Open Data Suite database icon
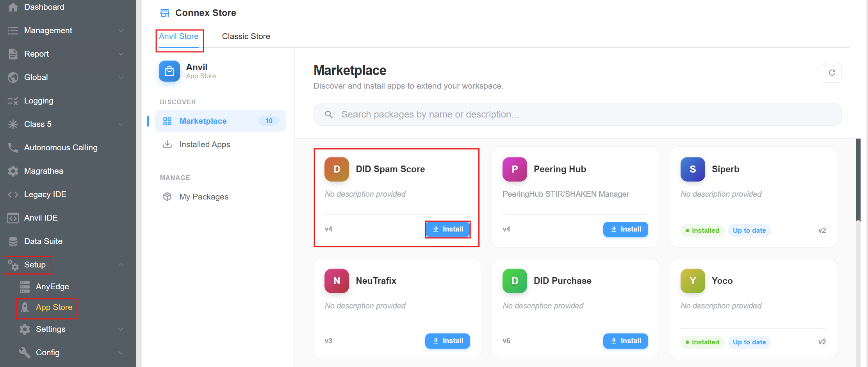868x367 pixels. (x=13, y=241)
